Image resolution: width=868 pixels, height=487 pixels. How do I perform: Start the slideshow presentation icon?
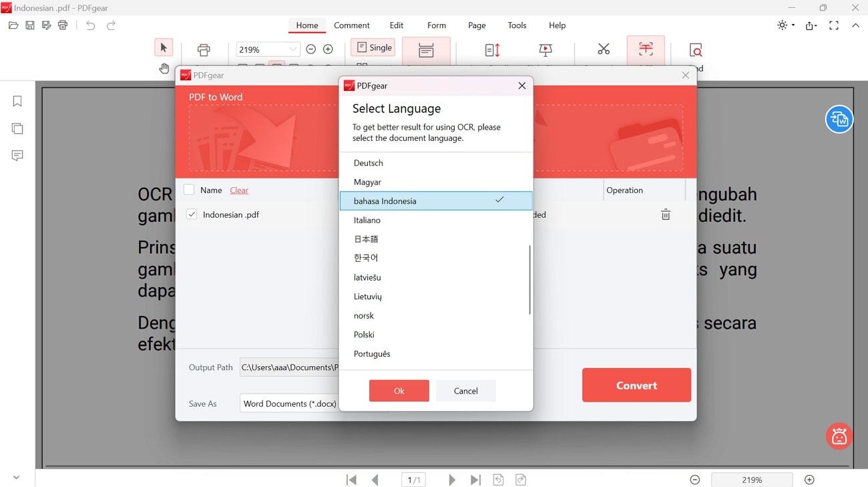click(x=546, y=50)
